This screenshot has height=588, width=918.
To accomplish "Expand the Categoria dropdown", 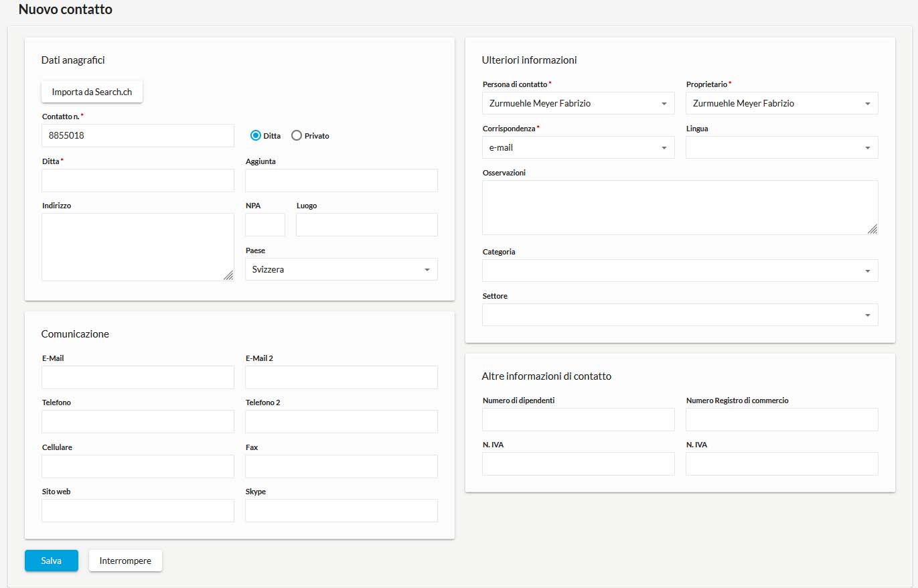I will tap(680, 271).
